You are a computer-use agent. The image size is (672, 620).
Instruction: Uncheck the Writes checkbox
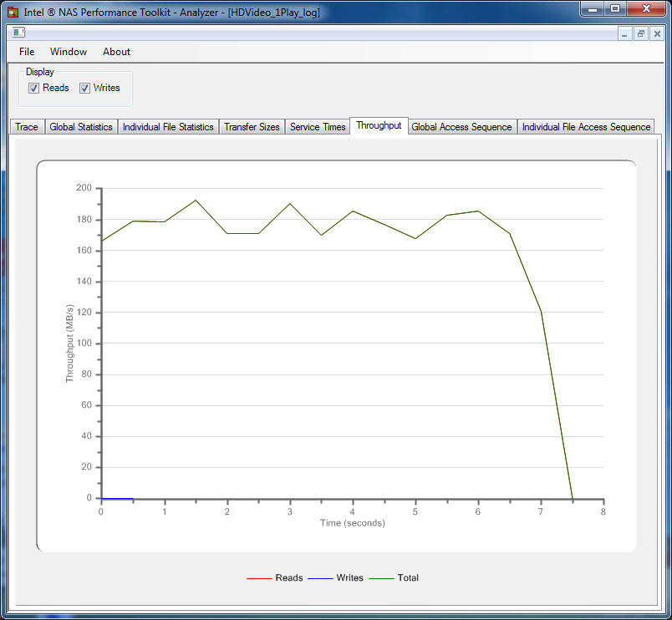click(84, 89)
